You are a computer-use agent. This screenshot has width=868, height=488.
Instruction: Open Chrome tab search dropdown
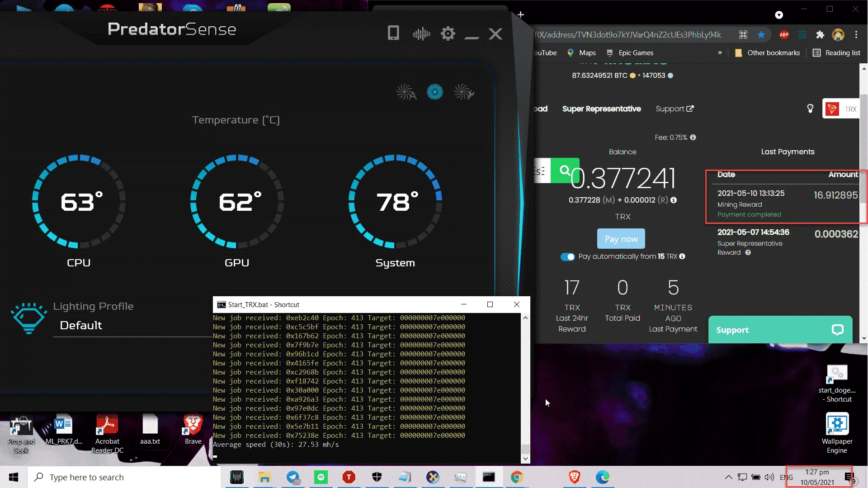pos(779,15)
